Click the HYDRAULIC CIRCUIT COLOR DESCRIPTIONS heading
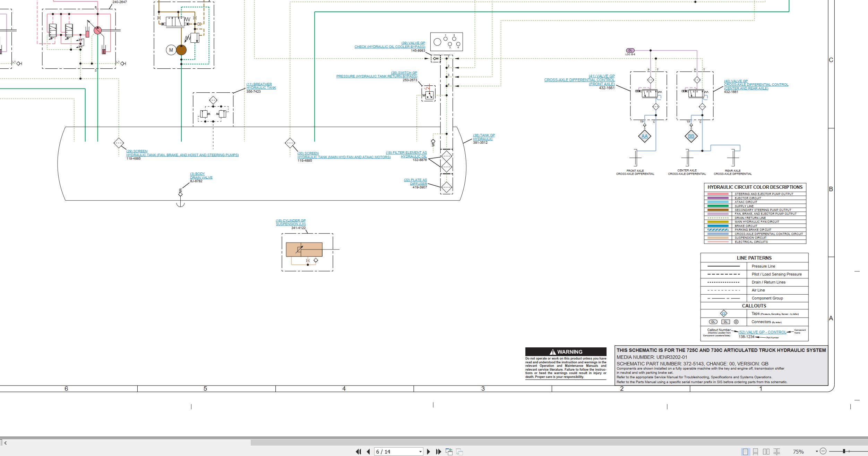 click(755, 187)
